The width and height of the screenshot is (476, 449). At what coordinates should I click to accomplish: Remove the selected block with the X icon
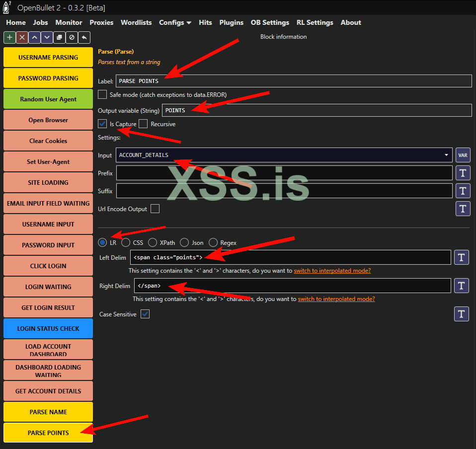click(22, 38)
